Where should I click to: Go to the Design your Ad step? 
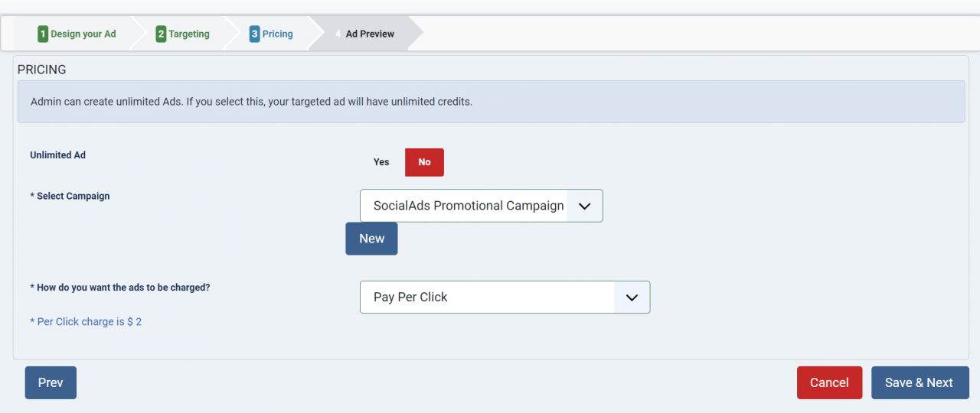tap(83, 34)
